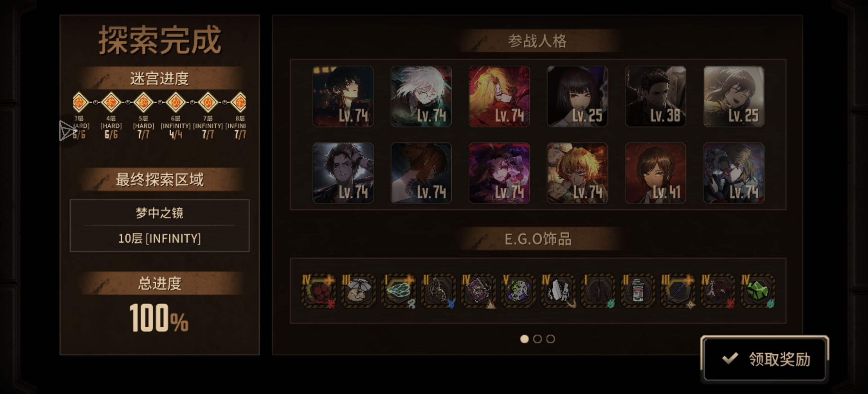Screen dimensions: 868x394
Task: Select the tier IV red clover E.G.O gift
Action: (318, 290)
